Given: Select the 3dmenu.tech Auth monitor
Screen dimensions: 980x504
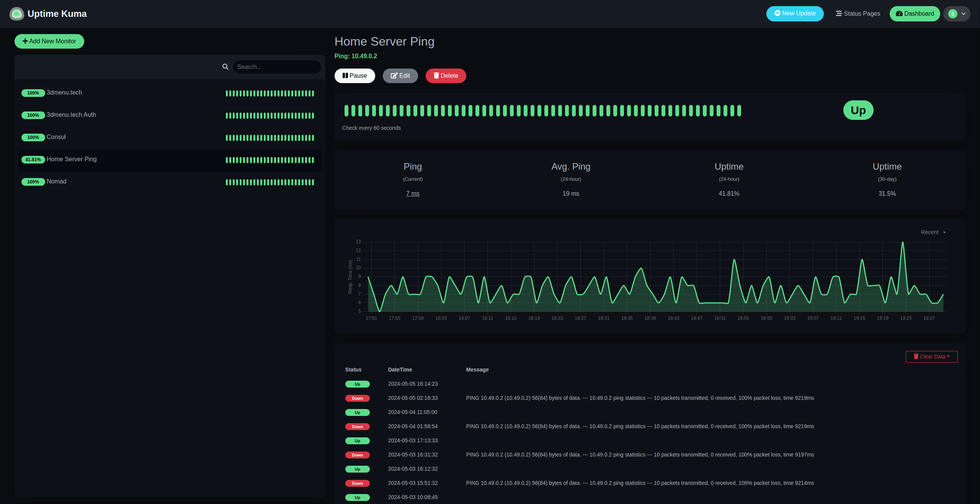Looking at the screenshot, I should pyautogui.click(x=71, y=115).
